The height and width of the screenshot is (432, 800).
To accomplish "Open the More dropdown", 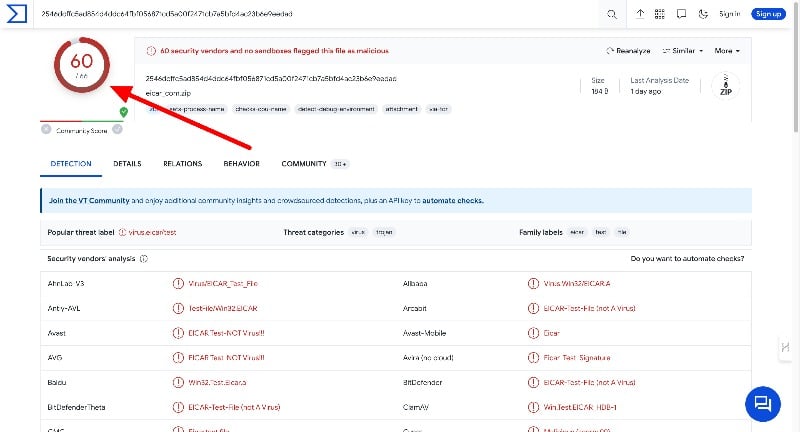I will (727, 50).
